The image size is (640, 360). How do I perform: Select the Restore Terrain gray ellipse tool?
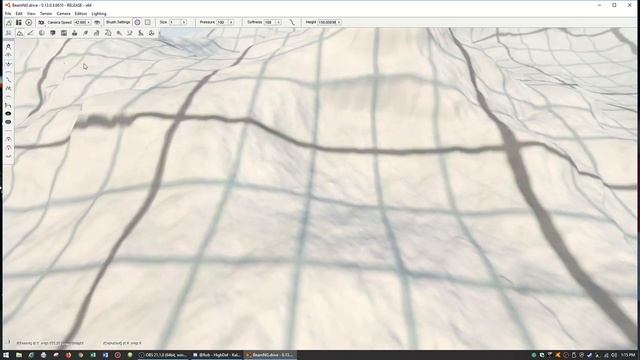(x=8, y=122)
